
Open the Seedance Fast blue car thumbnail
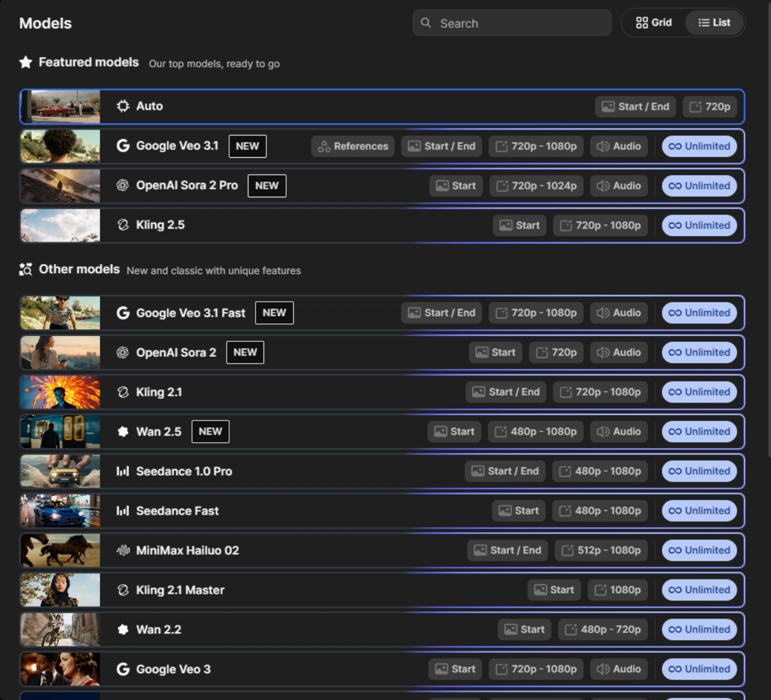coord(61,510)
